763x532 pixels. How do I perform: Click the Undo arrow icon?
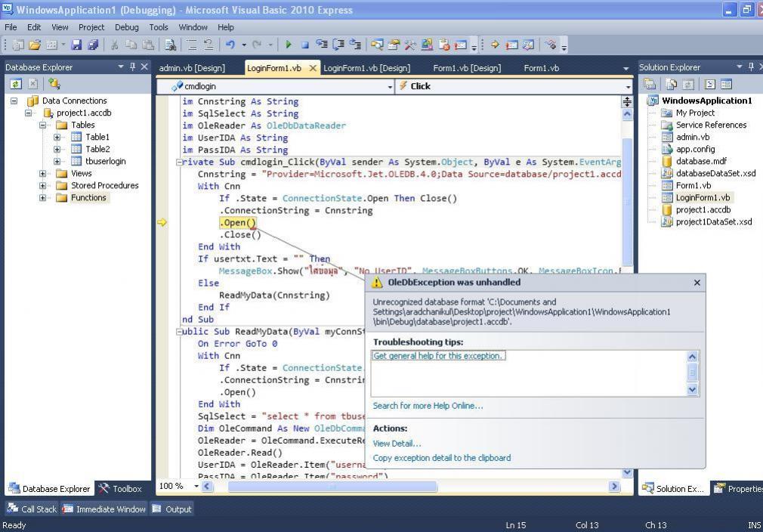pyautogui.click(x=230, y=45)
